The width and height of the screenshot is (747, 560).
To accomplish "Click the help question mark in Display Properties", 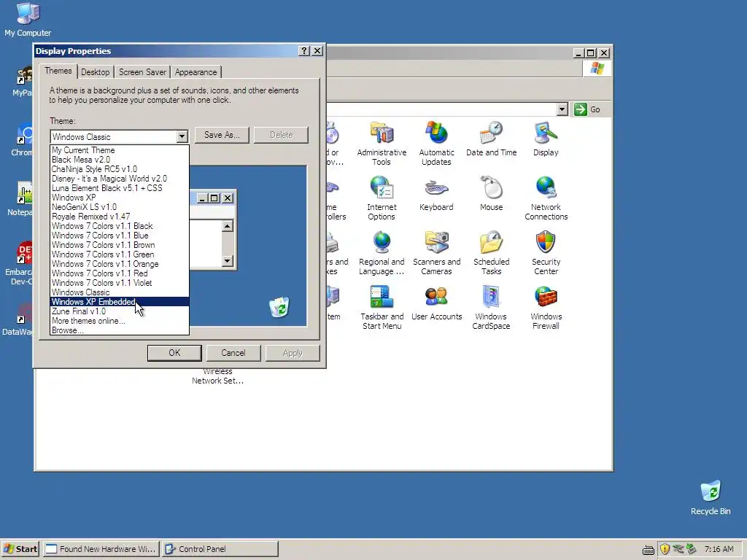I will 304,51.
